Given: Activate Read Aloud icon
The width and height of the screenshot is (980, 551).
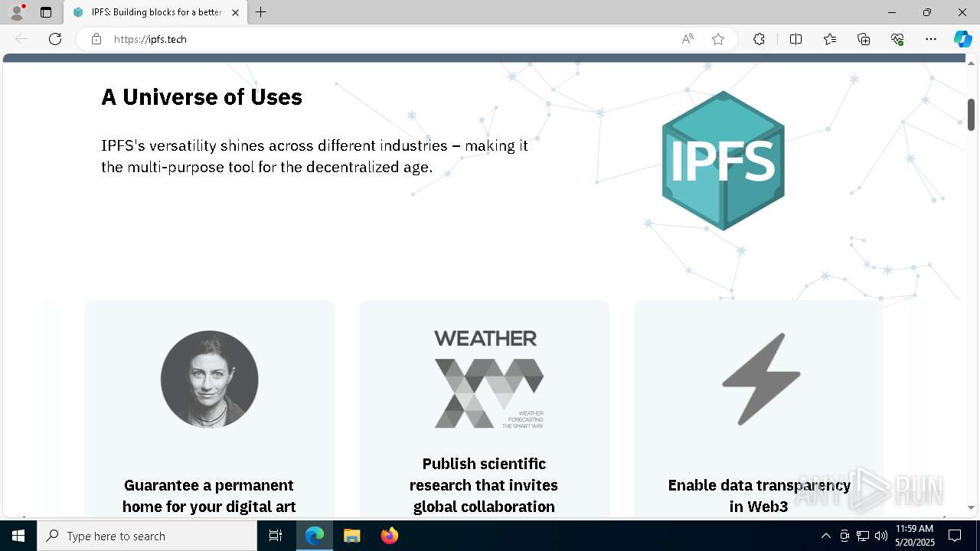Looking at the screenshot, I should (x=688, y=39).
